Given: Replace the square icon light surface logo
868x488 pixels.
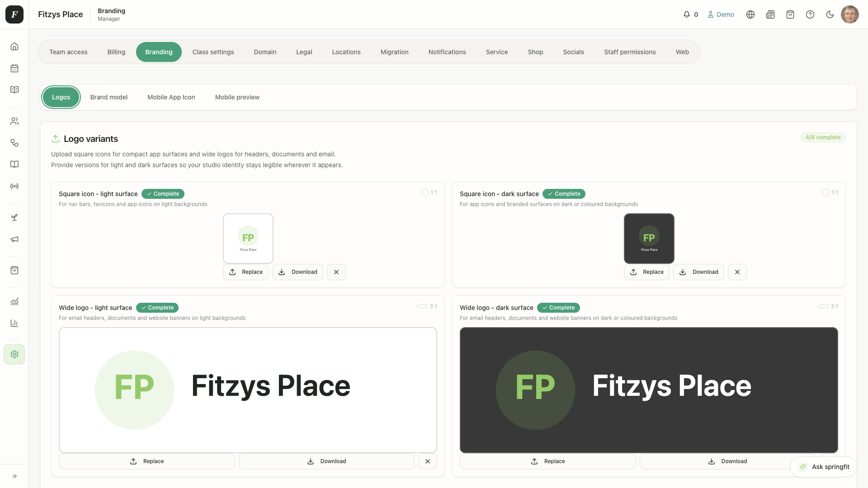Looking at the screenshot, I should click(245, 272).
